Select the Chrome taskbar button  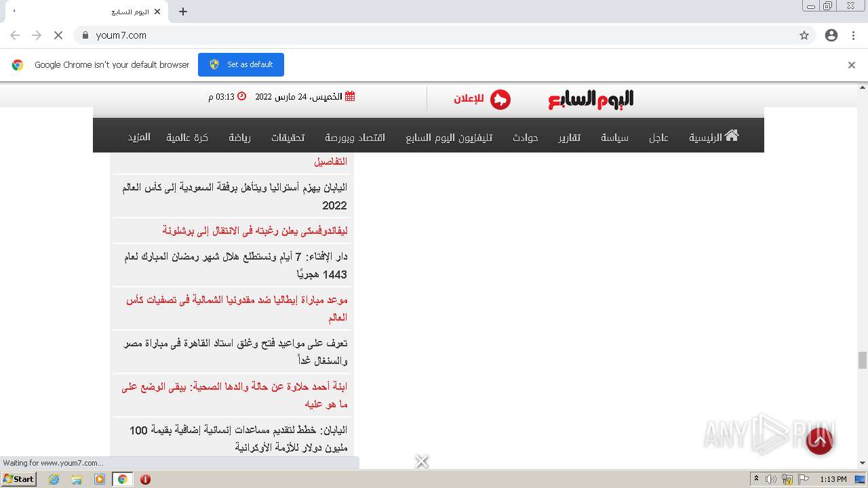point(122,479)
